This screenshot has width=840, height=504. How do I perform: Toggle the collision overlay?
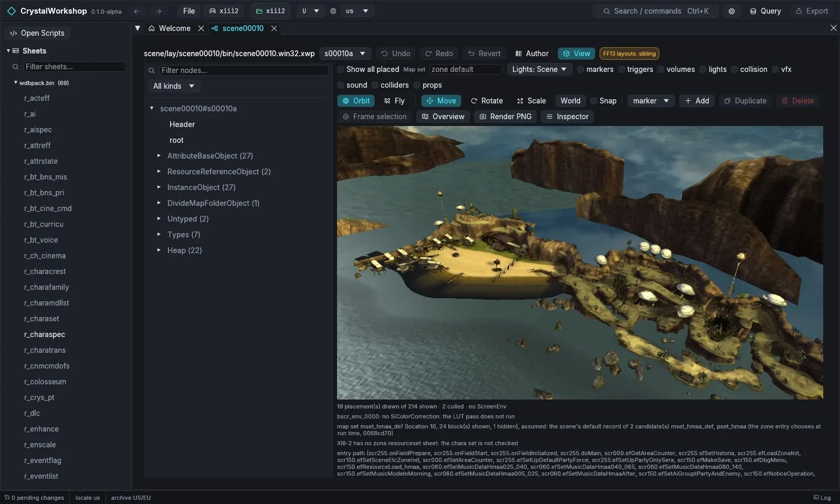point(734,69)
